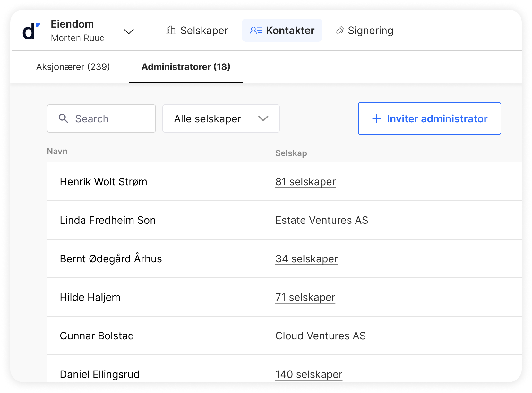Click the pen icon beside Signering
This screenshot has height=393, width=532.
pyautogui.click(x=339, y=31)
